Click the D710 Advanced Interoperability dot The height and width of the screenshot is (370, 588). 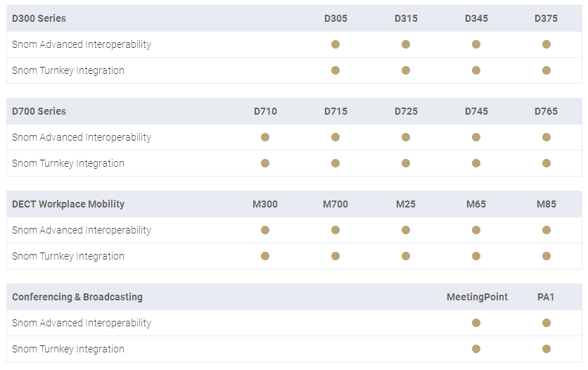(x=265, y=137)
